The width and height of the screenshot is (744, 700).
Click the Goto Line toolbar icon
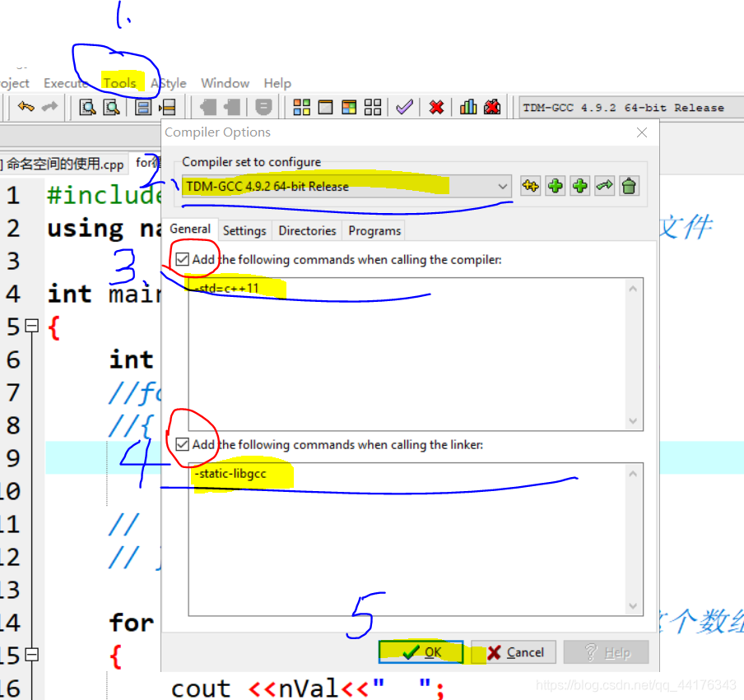pyautogui.click(x=167, y=107)
